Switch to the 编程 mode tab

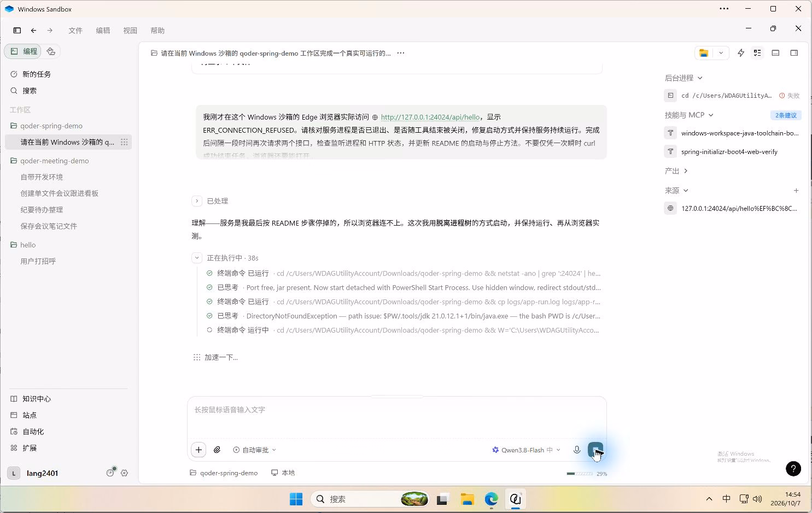[24, 51]
